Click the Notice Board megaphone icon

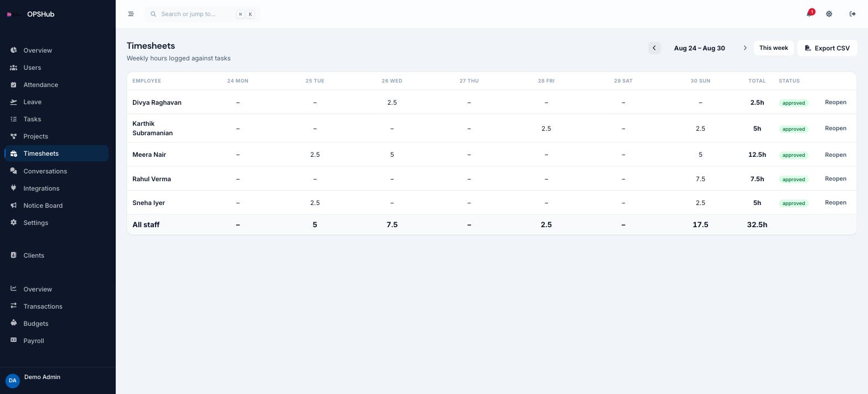tap(13, 205)
